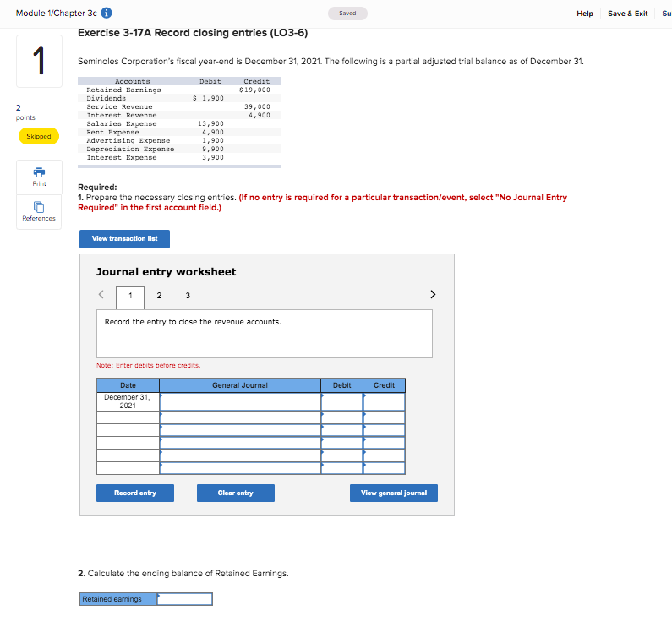Viewport: 672px width, 627px height.
Task: Click the info icon beside Module 1/Chapter 3c
Action: pos(107,13)
